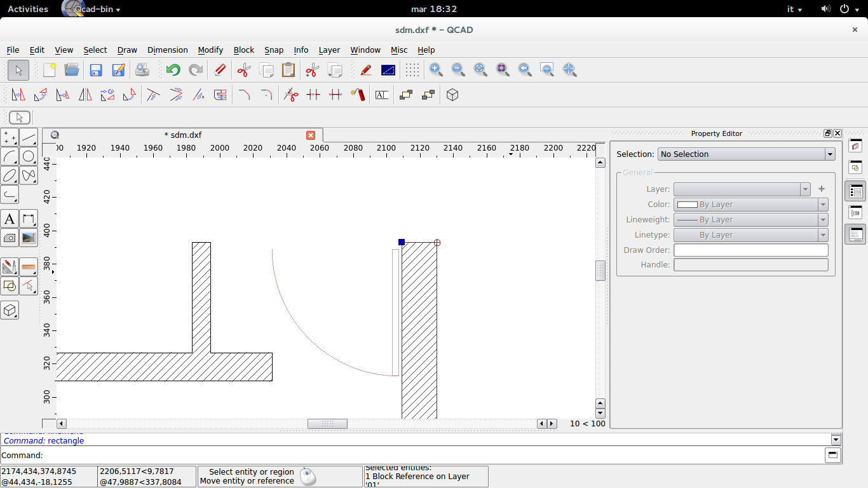868x488 pixels.
Task: Toggle Draft Mode pencil icon
Action: 365,70
